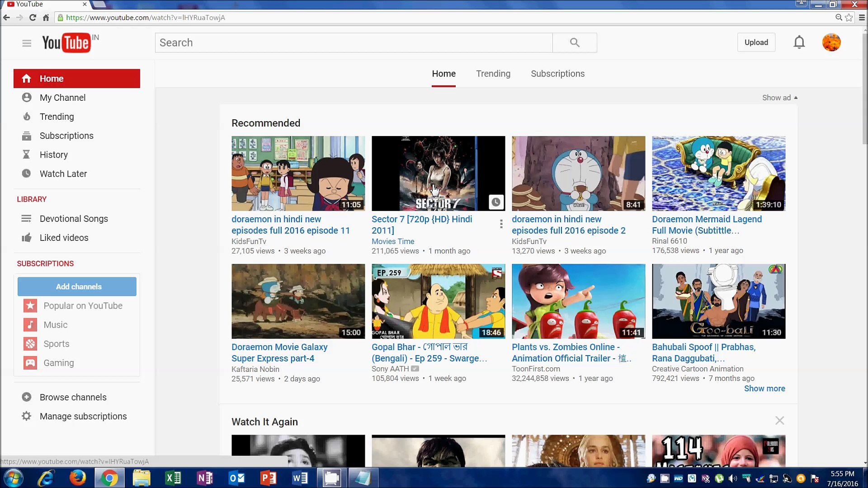Viewport: 868px width, 488px height.
Task: Open the hamburger guide menu
Action: click(x=27, y=43)
